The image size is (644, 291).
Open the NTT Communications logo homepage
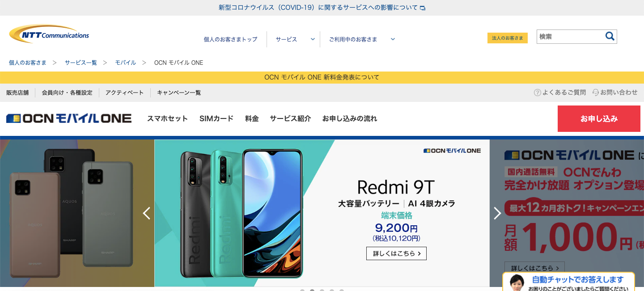pos(49,34)
